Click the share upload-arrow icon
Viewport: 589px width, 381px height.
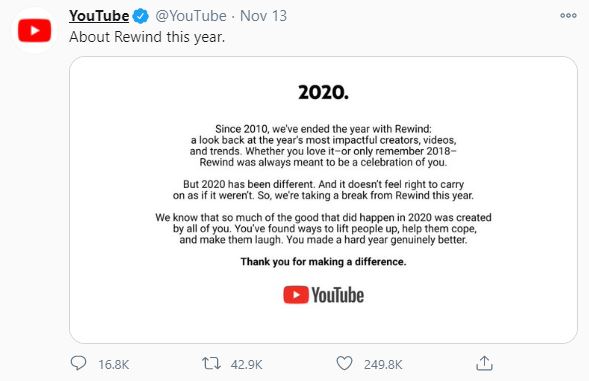(x=484, y=363)
